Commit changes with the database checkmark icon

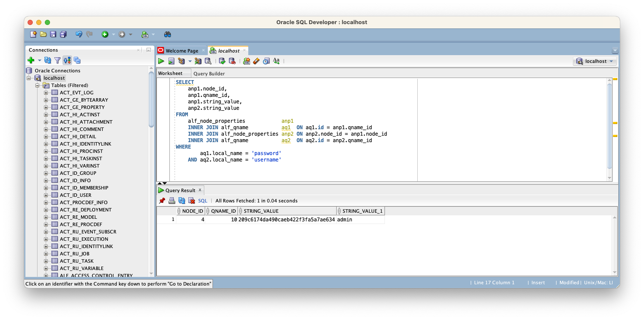pos(222,61)
